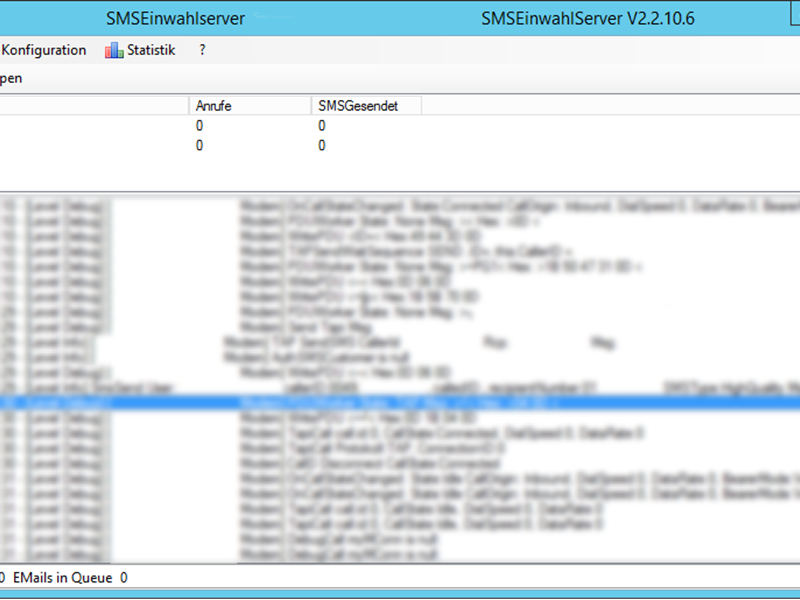Open the question mark help menu

pos(203,50)
